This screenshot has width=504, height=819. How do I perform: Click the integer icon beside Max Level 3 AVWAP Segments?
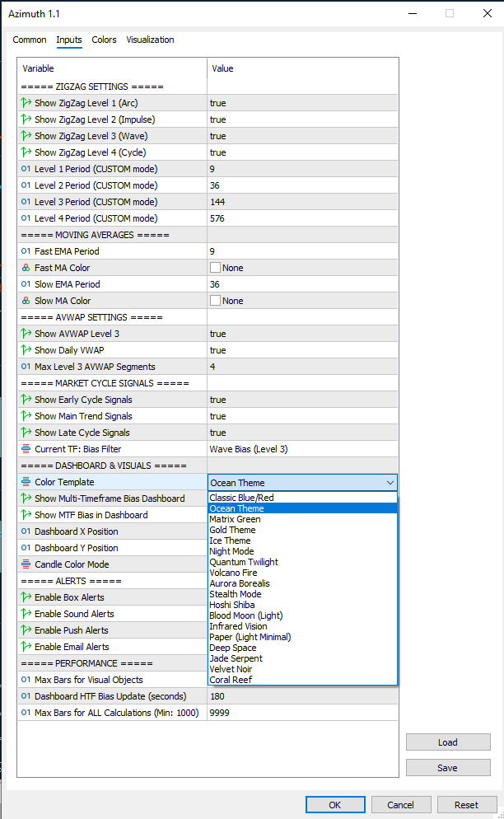click(26, 367)
